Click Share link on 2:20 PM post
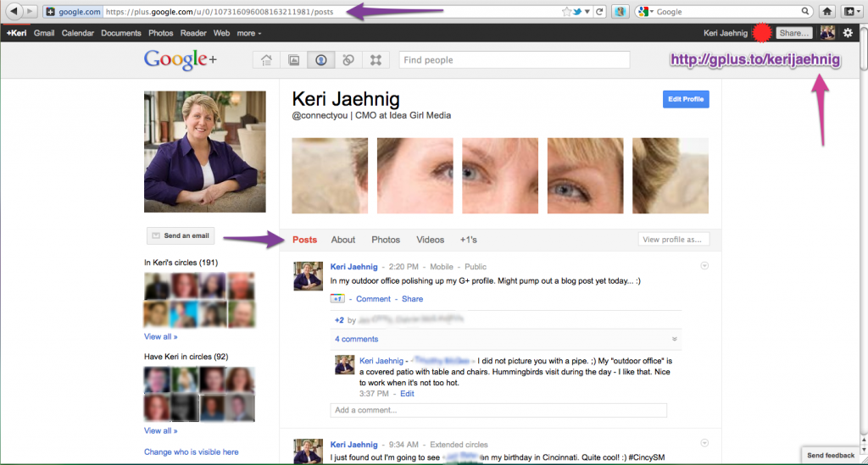Viewport: 868px width, 465px height. tap(413, 299)
